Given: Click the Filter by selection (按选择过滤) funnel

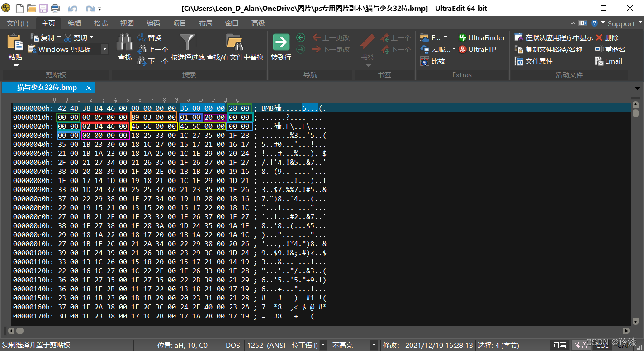Looking at the screenshot, I should 187,42.
